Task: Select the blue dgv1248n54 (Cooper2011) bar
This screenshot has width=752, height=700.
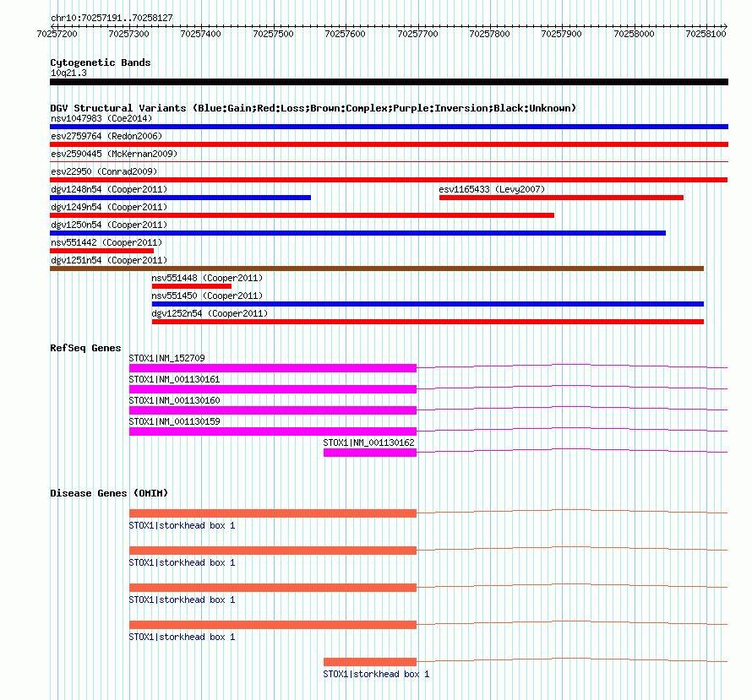Action: tap(180, 198)
